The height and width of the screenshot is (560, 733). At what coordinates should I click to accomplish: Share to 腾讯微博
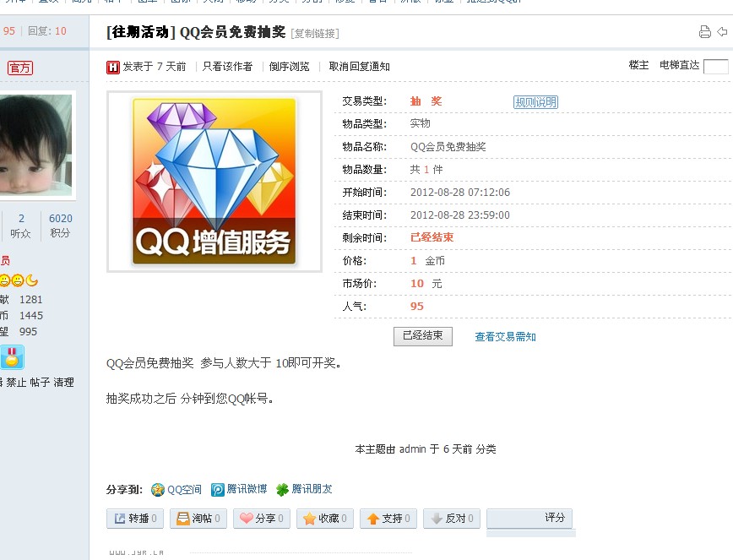point(239,489)
